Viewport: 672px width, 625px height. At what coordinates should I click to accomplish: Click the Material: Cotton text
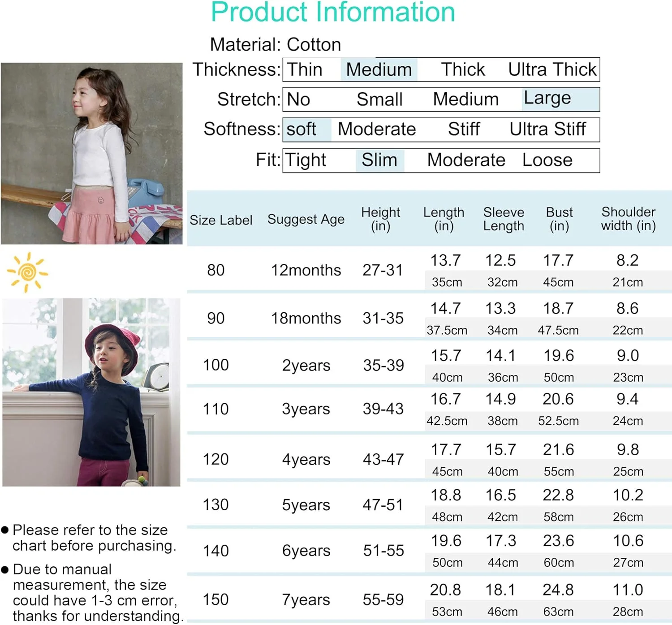(x=276, y=45)
